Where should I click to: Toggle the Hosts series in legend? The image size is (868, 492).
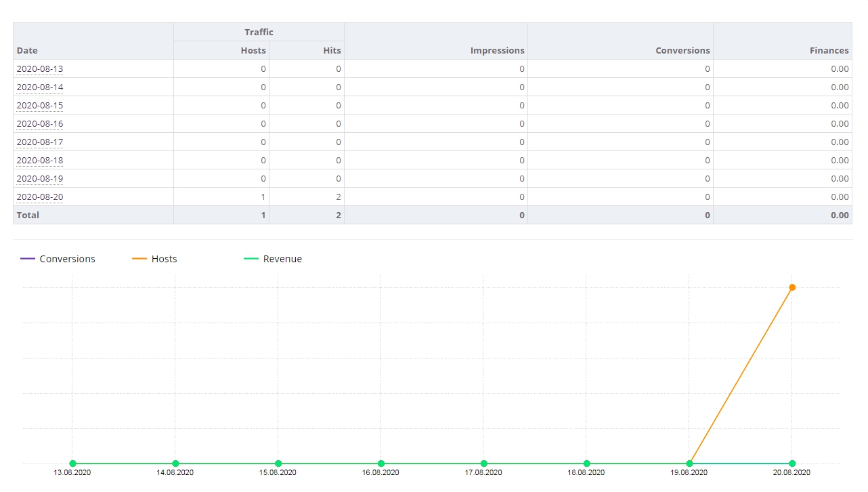pos(155,259)
